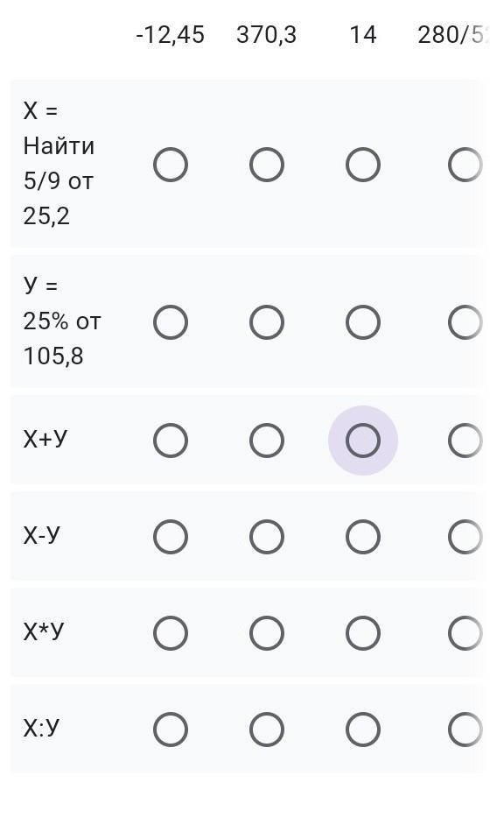Select -12,45 in the X-У row

[171, 537]
